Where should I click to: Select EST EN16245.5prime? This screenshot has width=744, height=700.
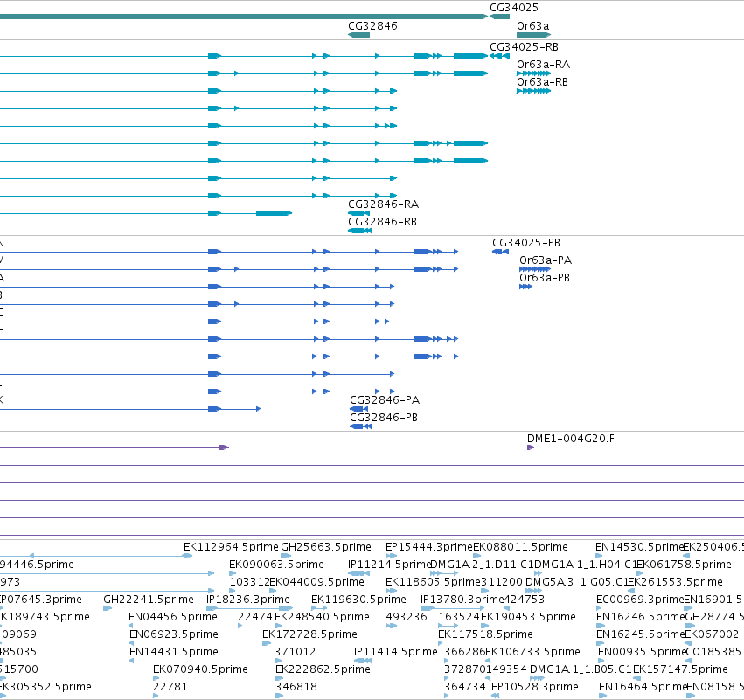(641, 635)
